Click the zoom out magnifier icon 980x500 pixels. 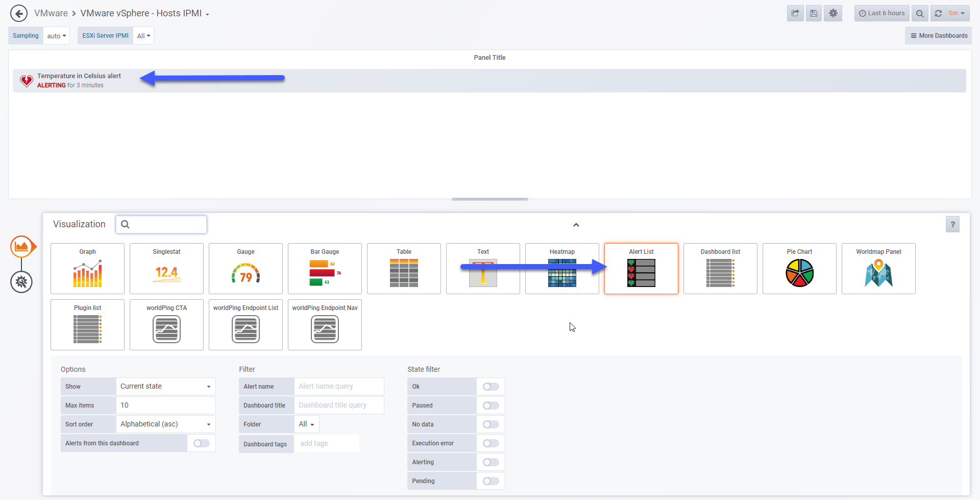(x=920, y=13)
